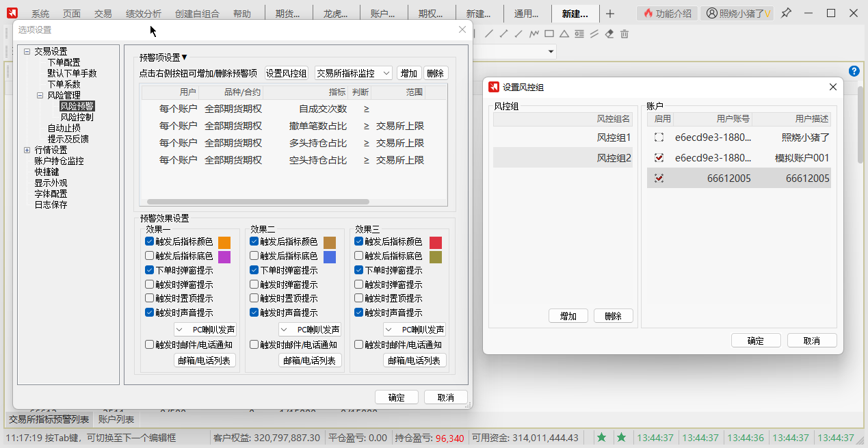
Task: Select 自动止损 in the settings tree
Action: (x=64, y=128)
